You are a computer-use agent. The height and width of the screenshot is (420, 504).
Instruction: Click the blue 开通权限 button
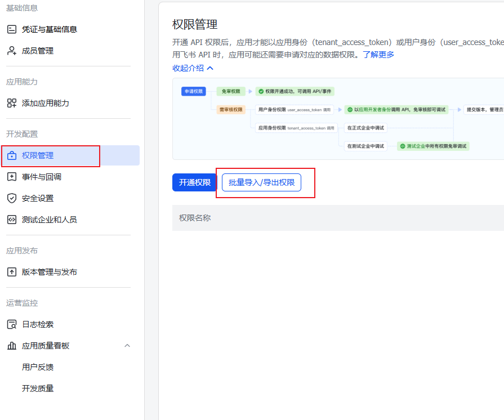pyautogui.click(x=194, y=182)
